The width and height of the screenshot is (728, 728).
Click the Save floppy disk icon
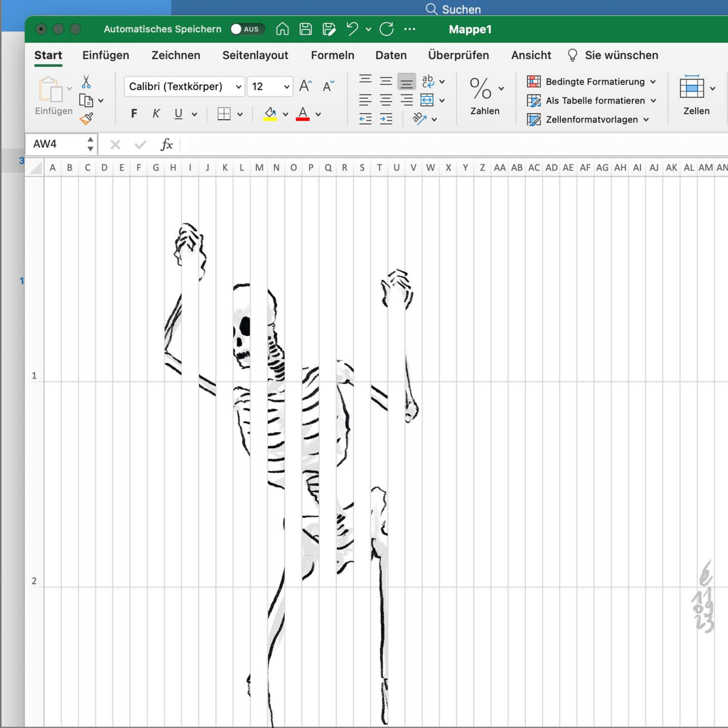click(305, 29)
